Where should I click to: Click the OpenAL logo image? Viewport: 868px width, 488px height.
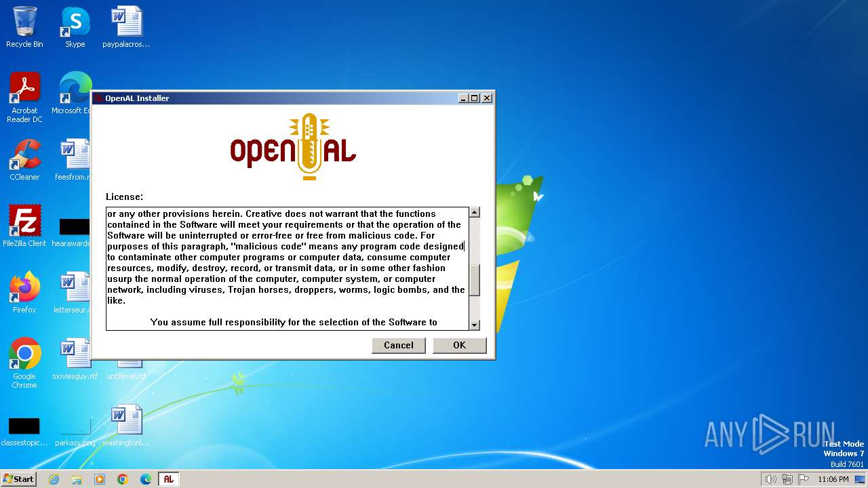(x=293, y=146)
